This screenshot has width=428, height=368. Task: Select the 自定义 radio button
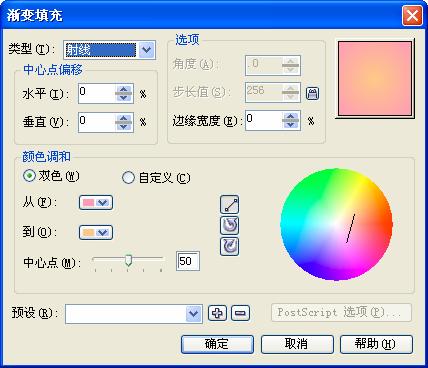[x=128, y=178]
